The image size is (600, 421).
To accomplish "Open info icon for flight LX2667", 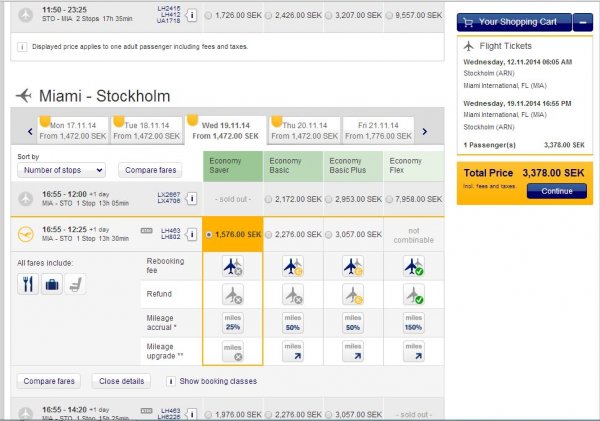I will [x=191, y=198].
